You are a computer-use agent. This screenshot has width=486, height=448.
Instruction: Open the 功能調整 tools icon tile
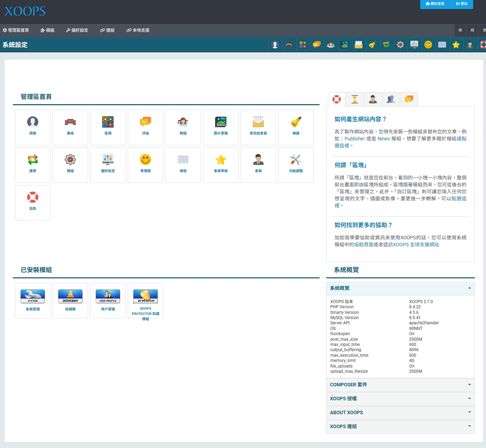click(296, 165)
